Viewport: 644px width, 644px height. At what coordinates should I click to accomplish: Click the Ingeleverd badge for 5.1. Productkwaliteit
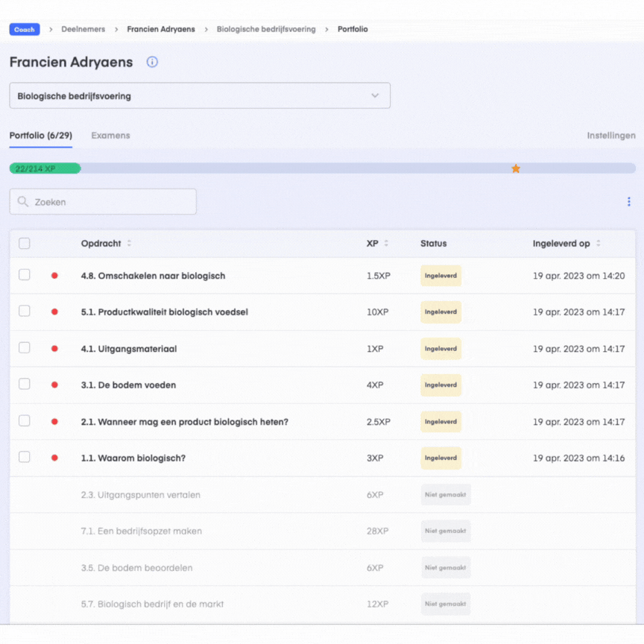tap(441, 312)
